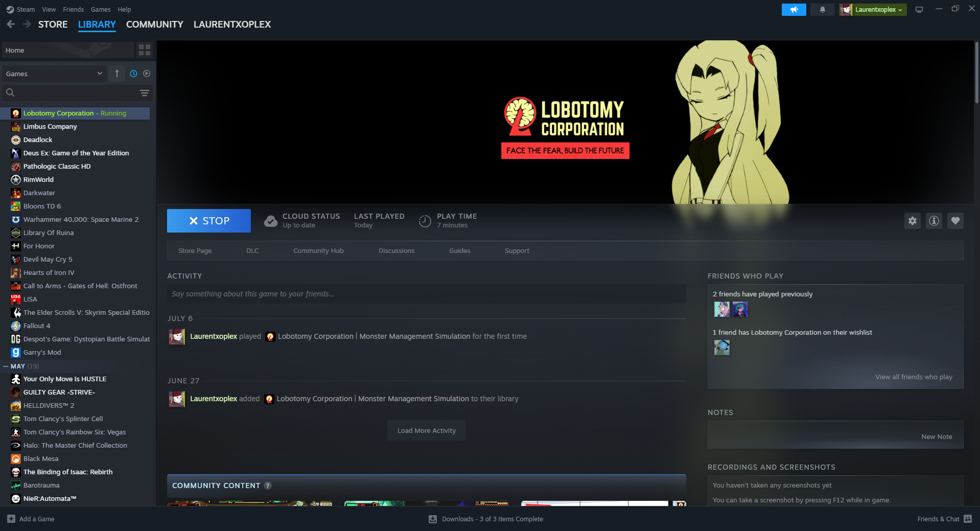Open the notifications bell
Screen dimensions: 980x531
coord(822,10)
